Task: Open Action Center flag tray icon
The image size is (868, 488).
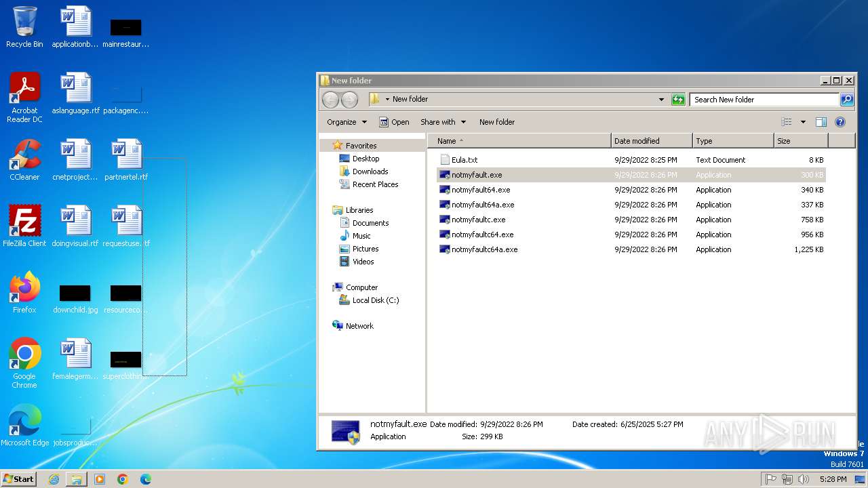Action: (771, 479)
